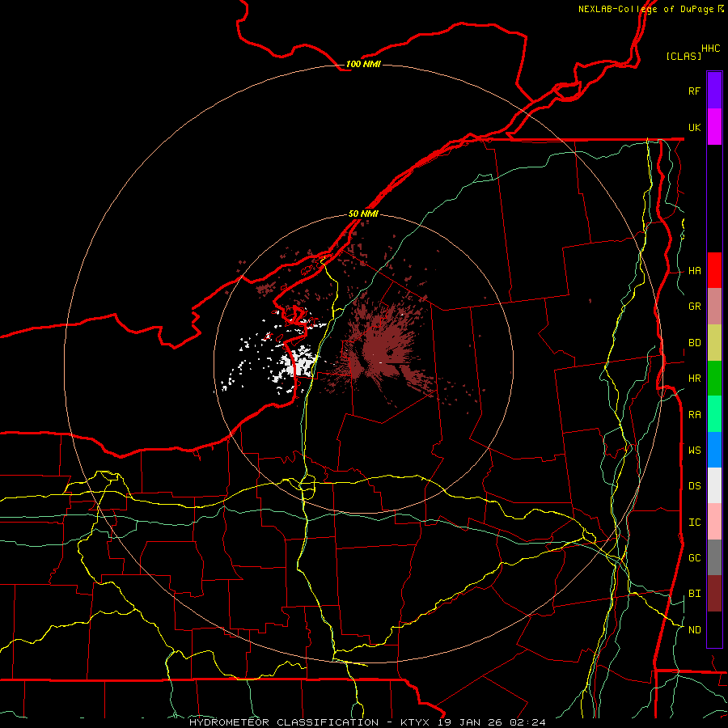Click the RA light green legend swatch
This screenshot has height=728, width=728.
coord(714,414)
